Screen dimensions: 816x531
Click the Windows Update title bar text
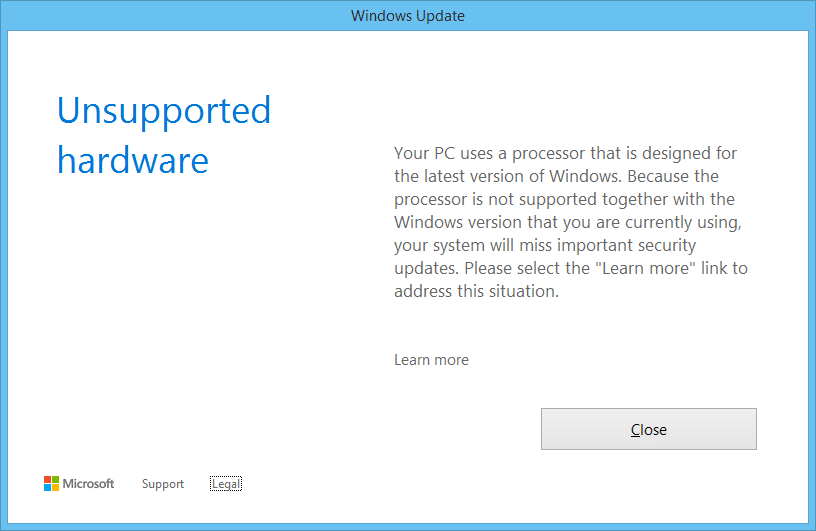[x=408, y=16]
